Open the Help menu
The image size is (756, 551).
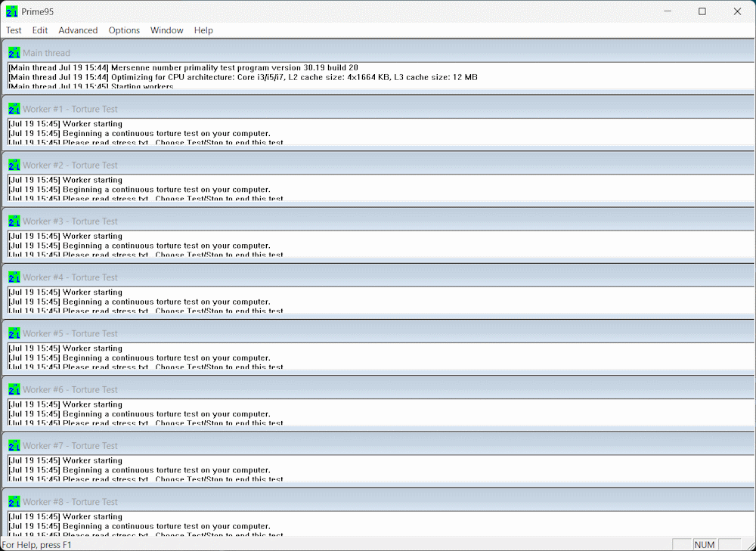[x=203, y=30]
